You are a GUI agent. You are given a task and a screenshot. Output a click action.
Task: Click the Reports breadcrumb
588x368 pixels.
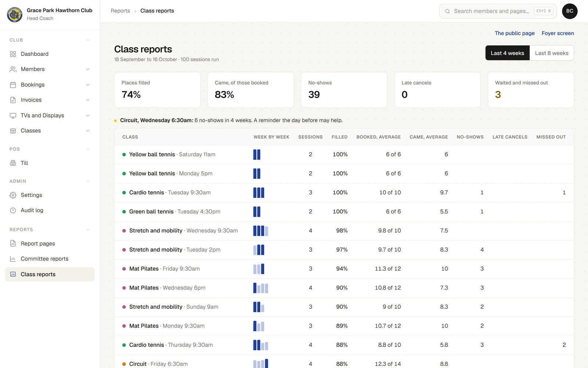[x=120, y=11]
